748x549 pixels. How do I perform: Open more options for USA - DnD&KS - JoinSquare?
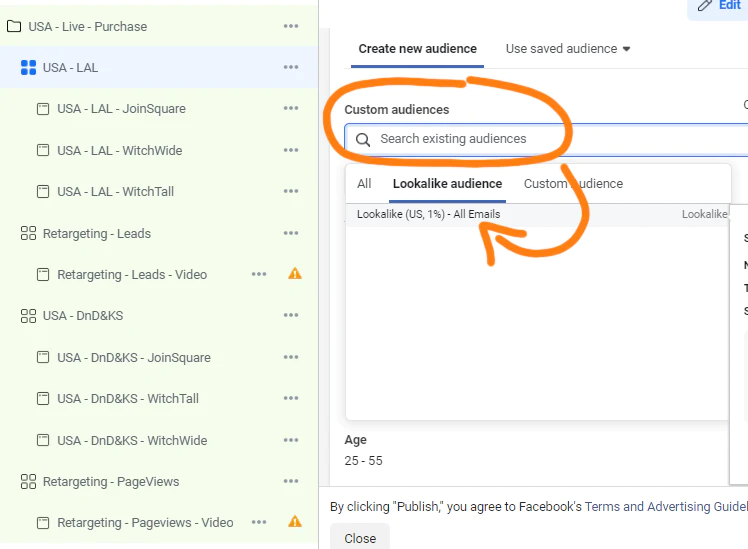(291, 357)
